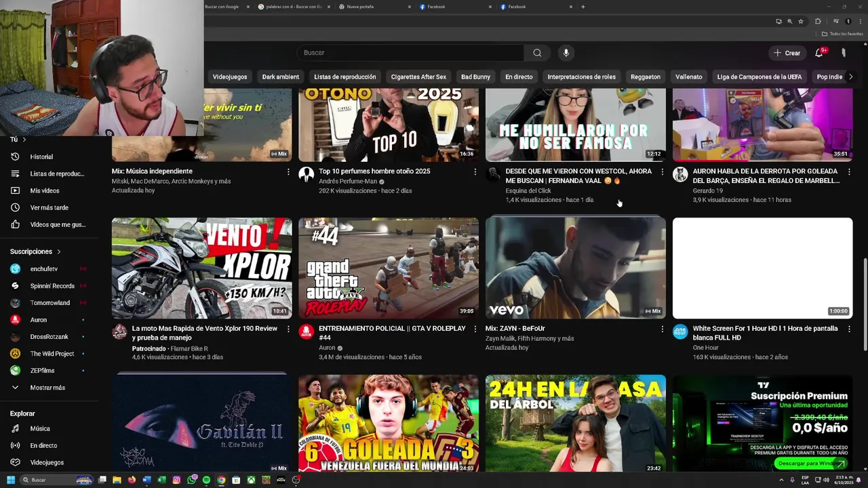Open Andrés Perfume-Man channel avatar
The width and height of the screenshot is (868, 488).
pyautogui.click(x=307, y=175)
